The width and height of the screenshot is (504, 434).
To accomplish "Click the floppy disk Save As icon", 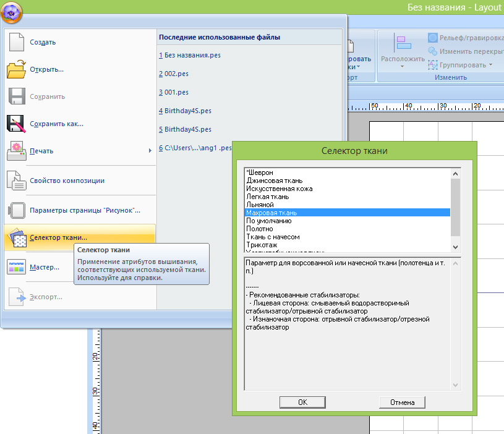I will tap(16, 124).
